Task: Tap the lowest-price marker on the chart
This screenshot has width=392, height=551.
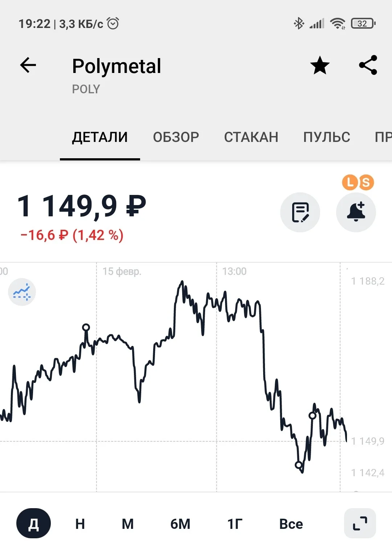Action: coord(299,465)
